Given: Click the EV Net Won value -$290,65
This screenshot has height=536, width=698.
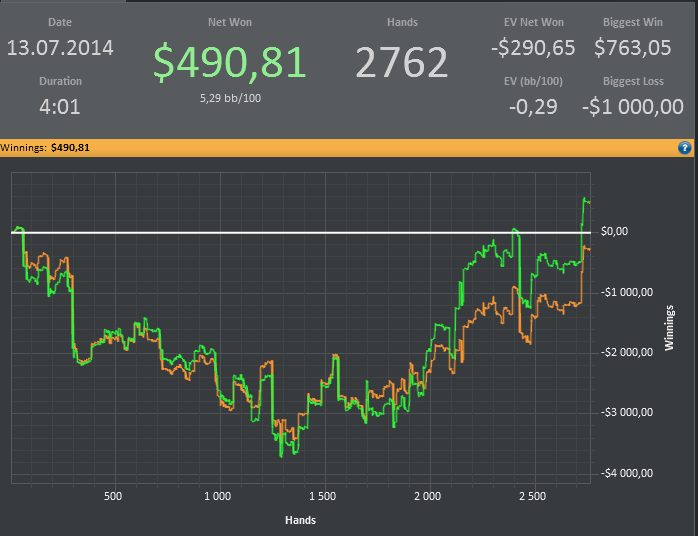Looking at the screenshot, I should tap(533, 48).
